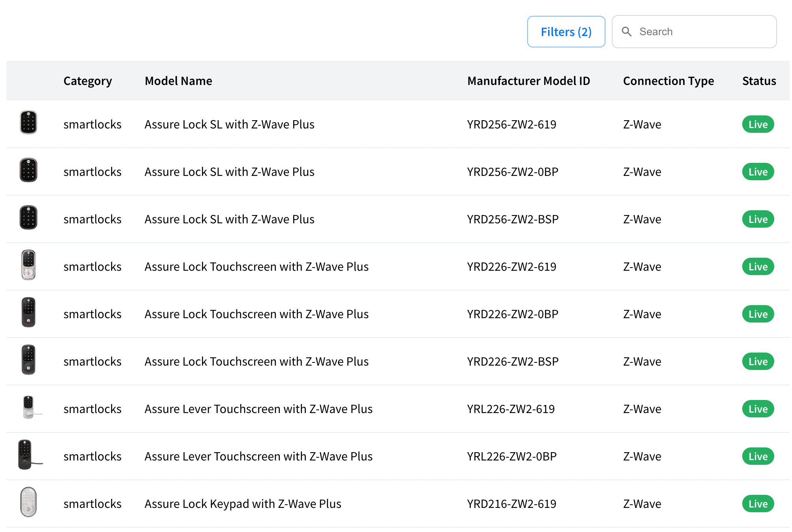Click the YRD256-ZW2-0BP lock thumbnail

(x=28, y=170)
